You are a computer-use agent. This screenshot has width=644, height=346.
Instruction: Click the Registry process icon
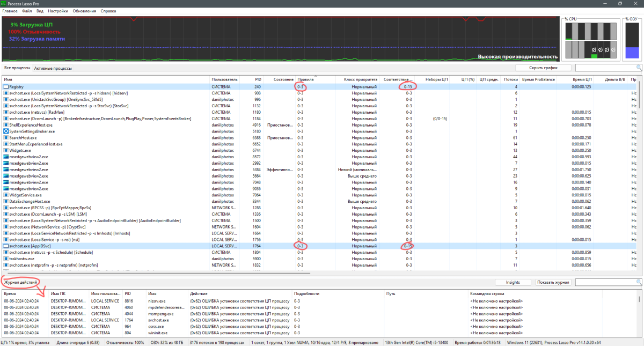(x=6, y=86)
